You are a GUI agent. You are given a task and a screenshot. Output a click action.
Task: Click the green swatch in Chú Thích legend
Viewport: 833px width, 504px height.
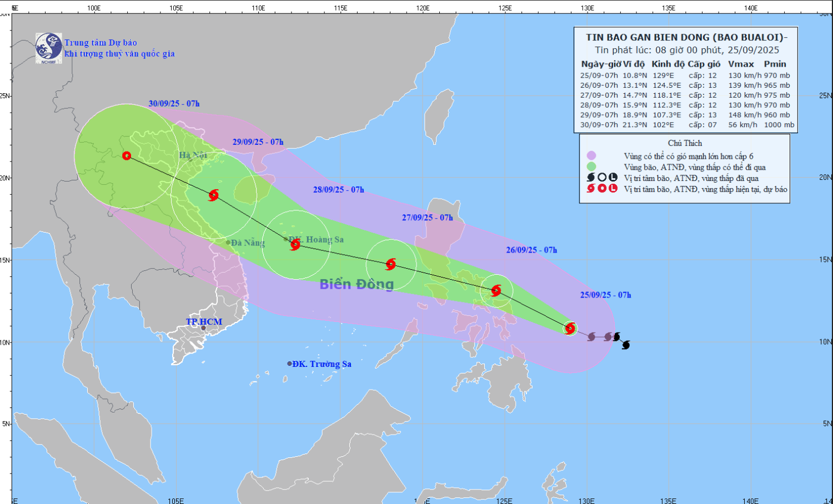click(x=591, y=167)
